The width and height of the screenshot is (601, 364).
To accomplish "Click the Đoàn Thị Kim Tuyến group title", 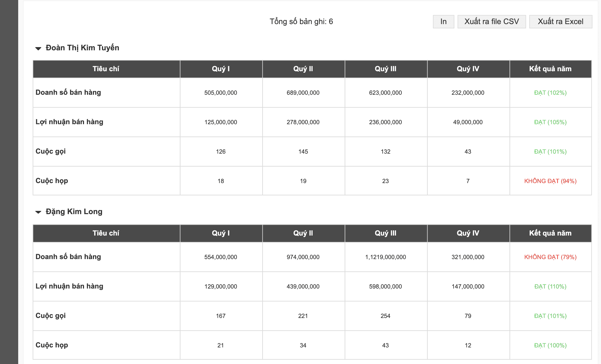I will coord(82,48).
